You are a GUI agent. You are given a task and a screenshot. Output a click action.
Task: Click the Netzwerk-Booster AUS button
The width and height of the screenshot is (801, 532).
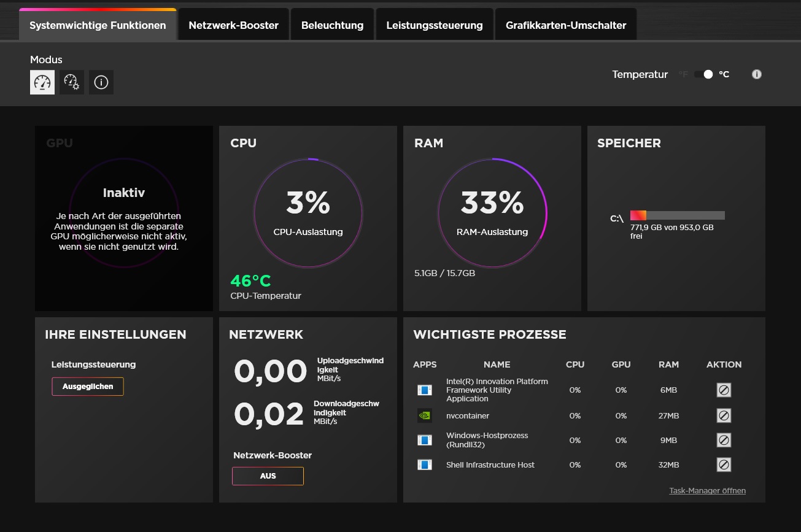pyautogui.click(x=268, y=476)
